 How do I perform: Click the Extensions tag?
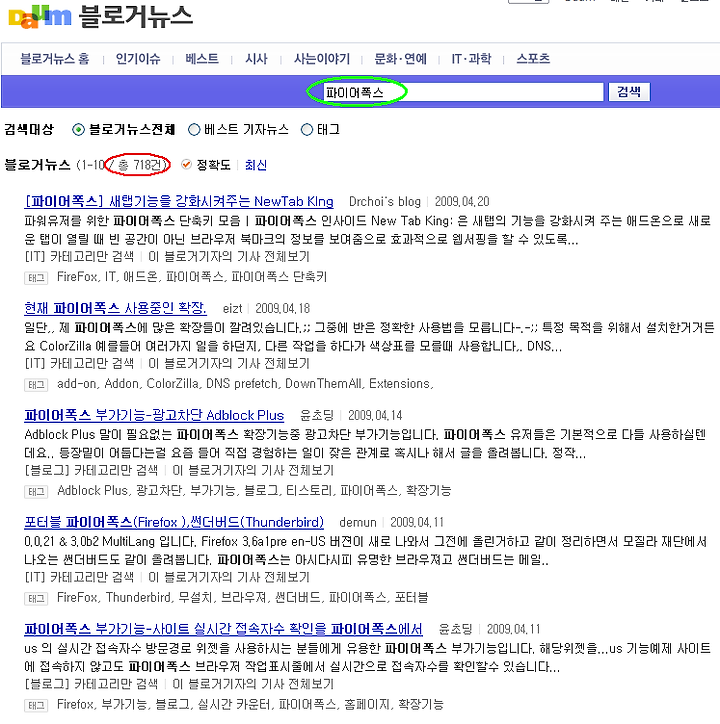point(399,384)
